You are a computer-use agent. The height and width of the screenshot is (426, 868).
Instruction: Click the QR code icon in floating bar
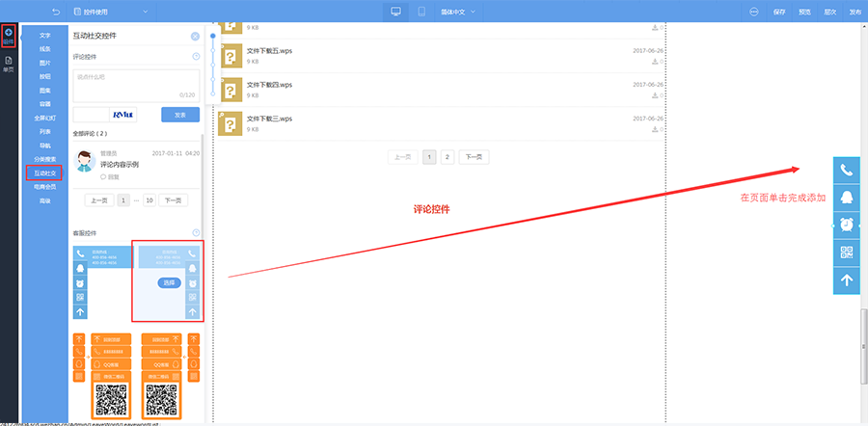tap(847, 253)
